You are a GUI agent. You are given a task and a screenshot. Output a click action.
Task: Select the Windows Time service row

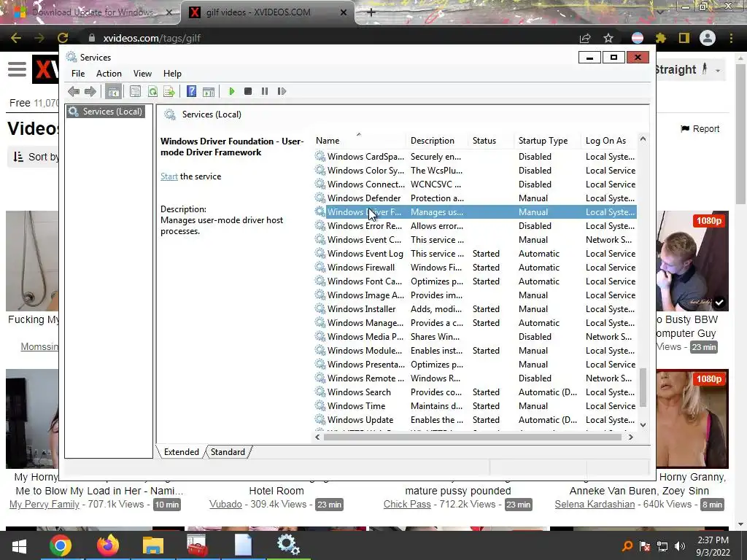coord(476,405)
